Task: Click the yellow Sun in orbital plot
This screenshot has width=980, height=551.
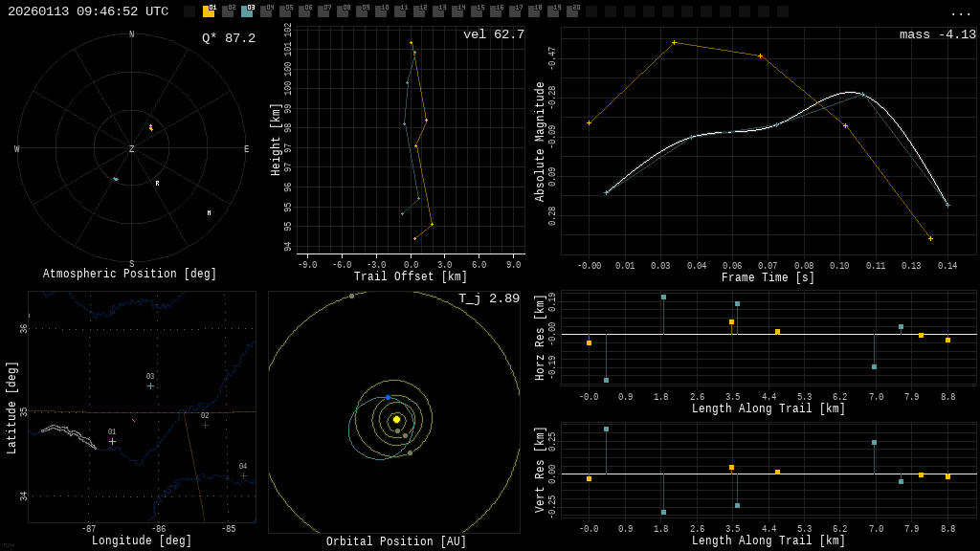Action: click(x=396, y=419)
